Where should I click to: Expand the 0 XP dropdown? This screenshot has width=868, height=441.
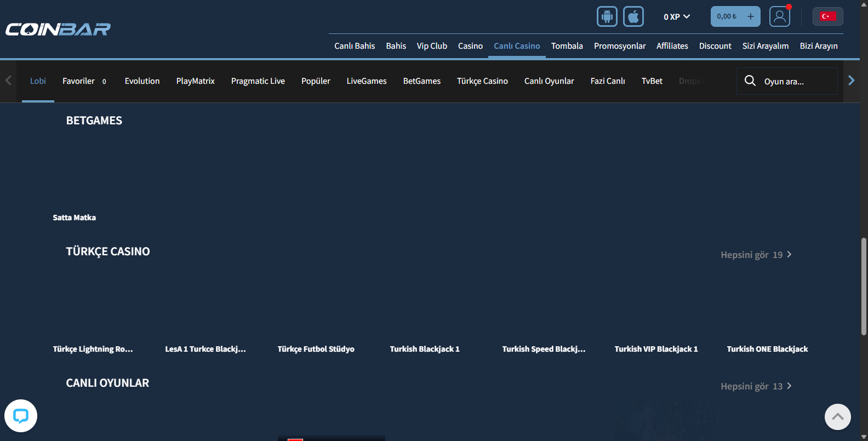[x=676, y=17]
